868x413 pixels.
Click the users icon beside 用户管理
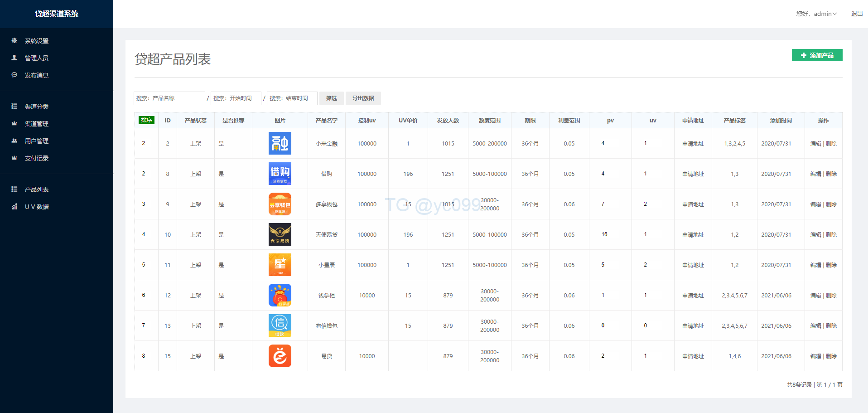coord(14,141)
